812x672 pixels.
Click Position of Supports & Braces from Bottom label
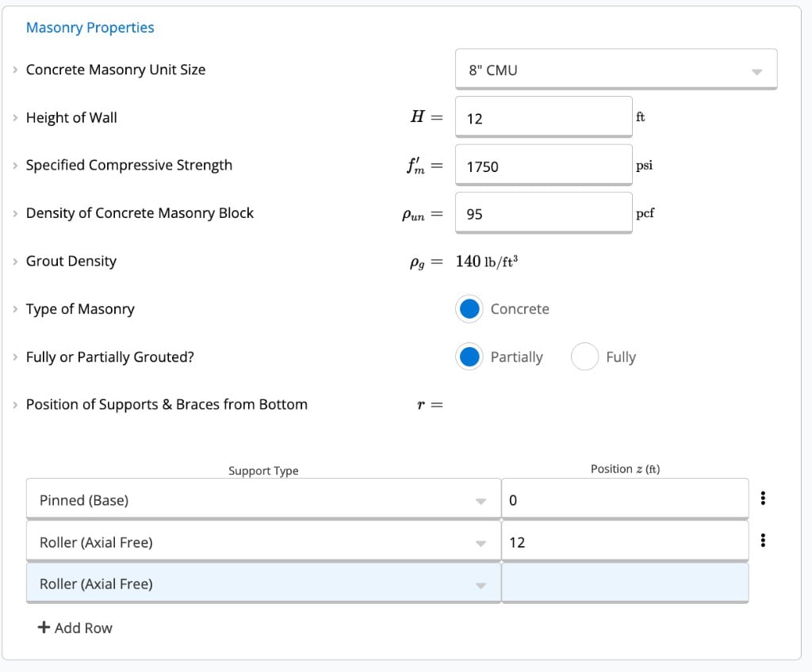(x=167, y=404)
